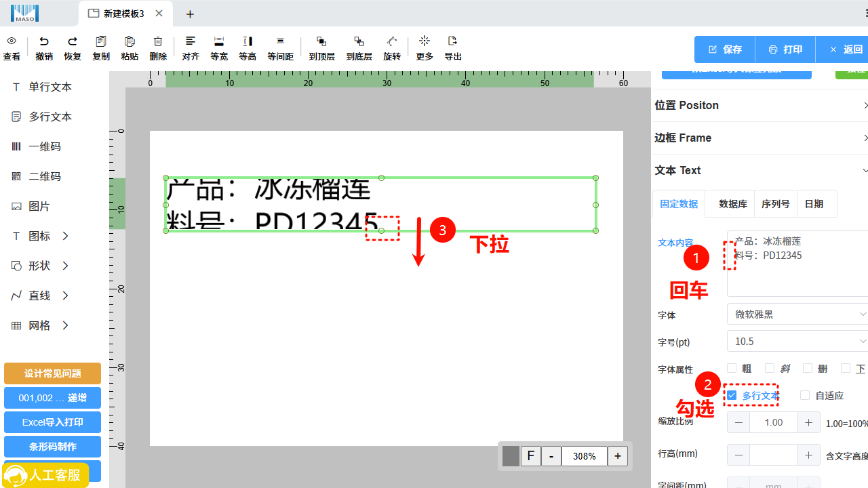The width and height of the screenshot is (868, 488).
Task: Apply 等间距 equal spacing tool
Action: pos(280,41)
